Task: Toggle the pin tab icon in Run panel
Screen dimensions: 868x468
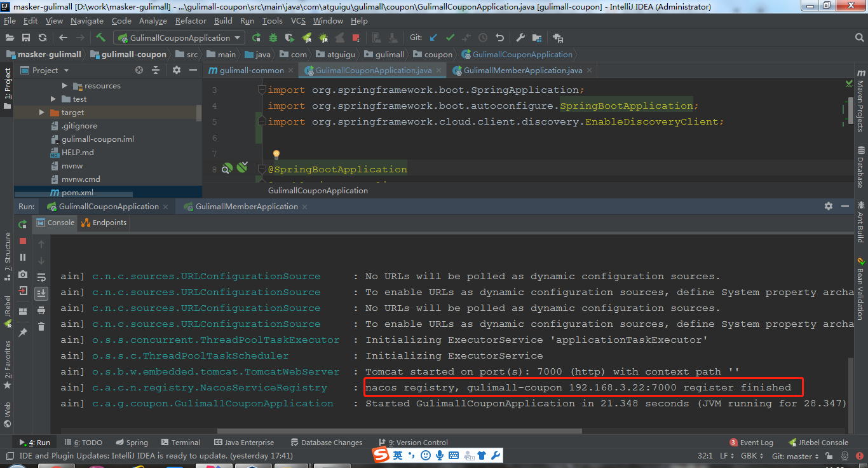Action: (x=23, y=332)
